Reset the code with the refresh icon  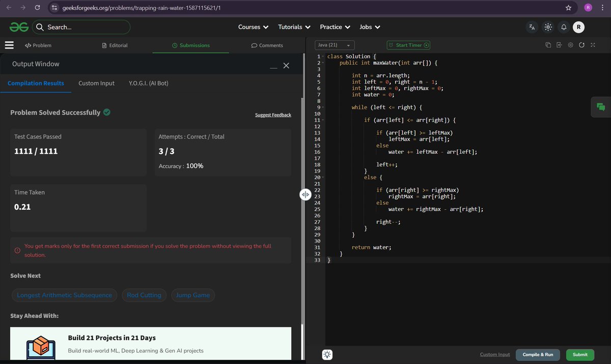pos(581,45)
